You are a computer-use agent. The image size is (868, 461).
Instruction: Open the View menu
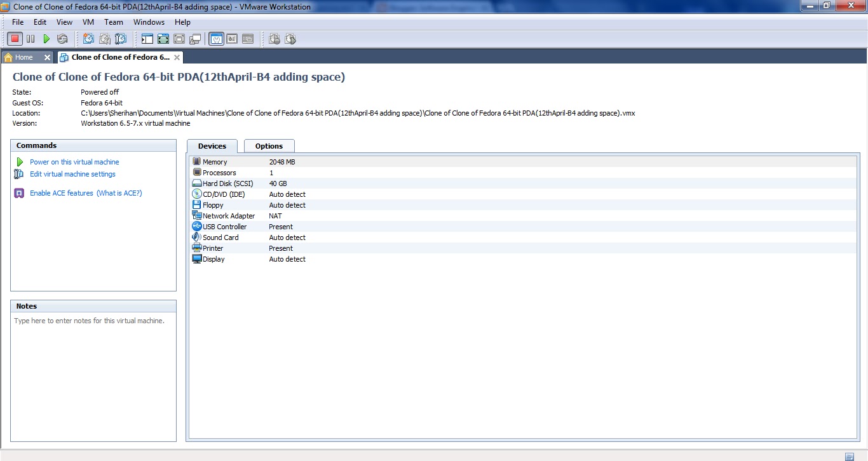point(64,22)
